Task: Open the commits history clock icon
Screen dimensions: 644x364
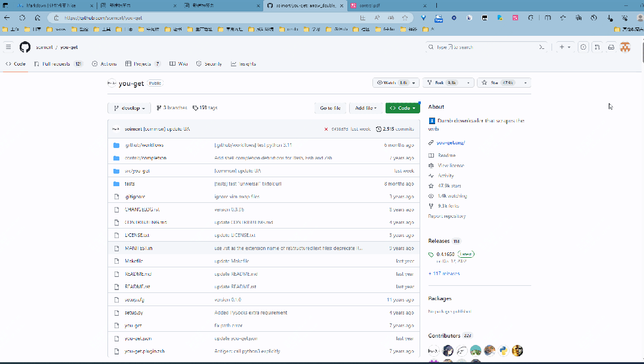Action: (x=378, y=129)
